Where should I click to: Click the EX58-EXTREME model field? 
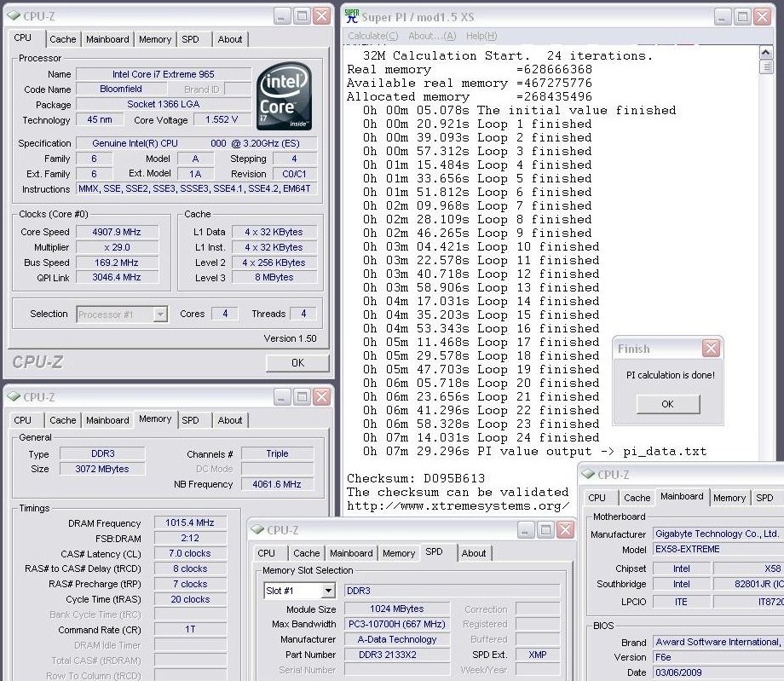(x=718, y=549)
